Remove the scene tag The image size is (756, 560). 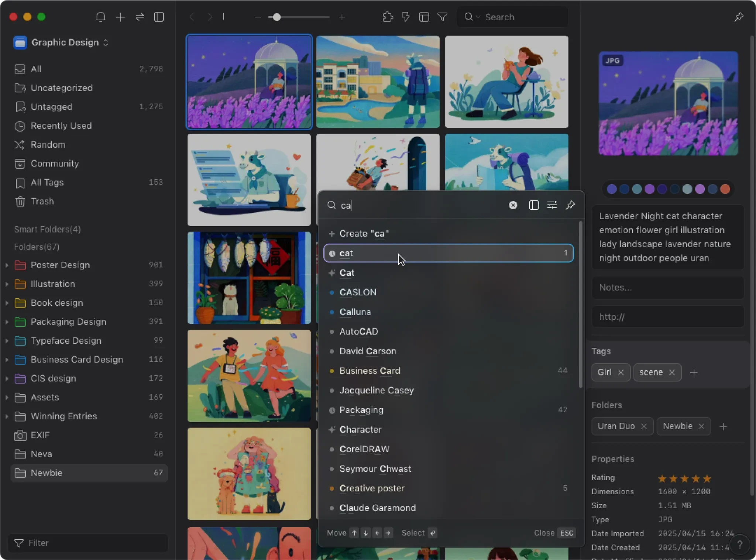672,372
